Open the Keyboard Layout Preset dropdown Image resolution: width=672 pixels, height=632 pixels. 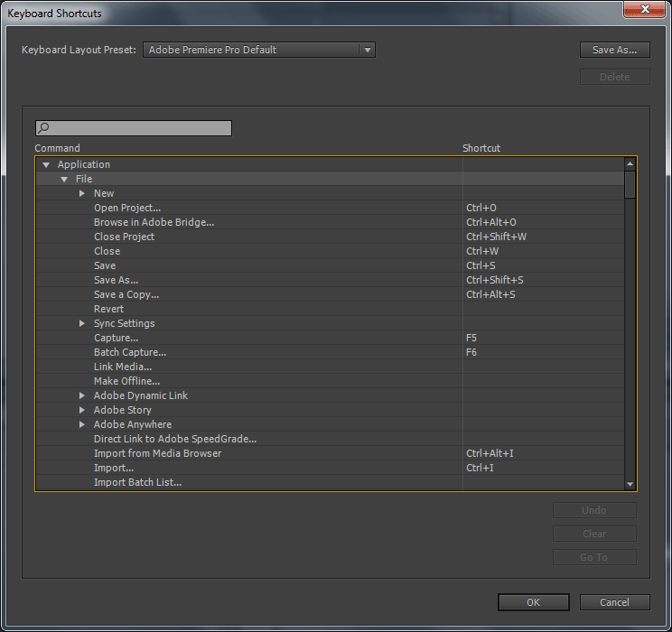[x=259, y=50]
